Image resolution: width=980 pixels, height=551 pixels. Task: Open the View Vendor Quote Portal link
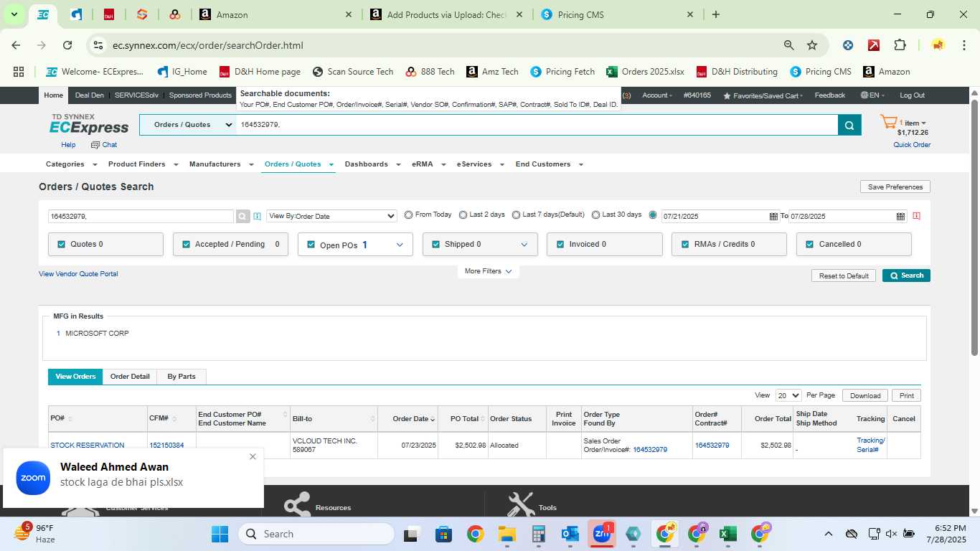point(78,274)
